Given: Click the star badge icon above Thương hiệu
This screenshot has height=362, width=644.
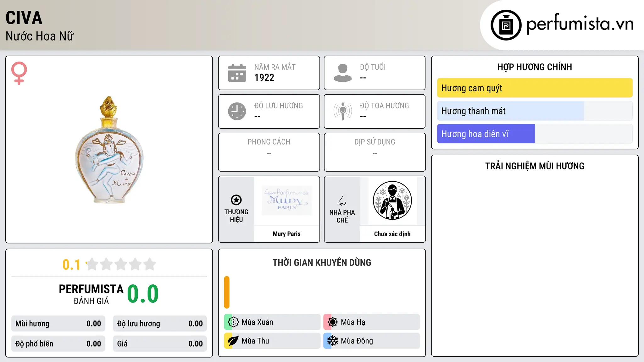Looking at the screenshot, I should (x=236, y=200).
